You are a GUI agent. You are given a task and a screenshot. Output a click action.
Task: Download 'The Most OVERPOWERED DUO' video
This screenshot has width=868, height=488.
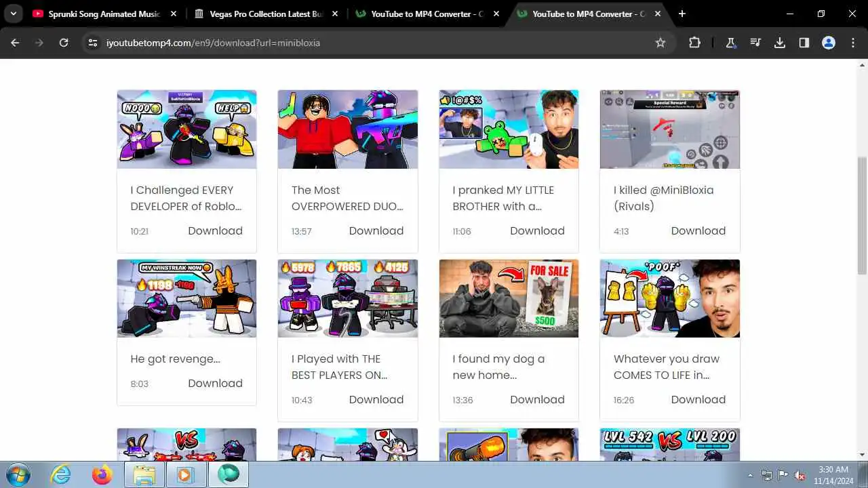point(376,230)
